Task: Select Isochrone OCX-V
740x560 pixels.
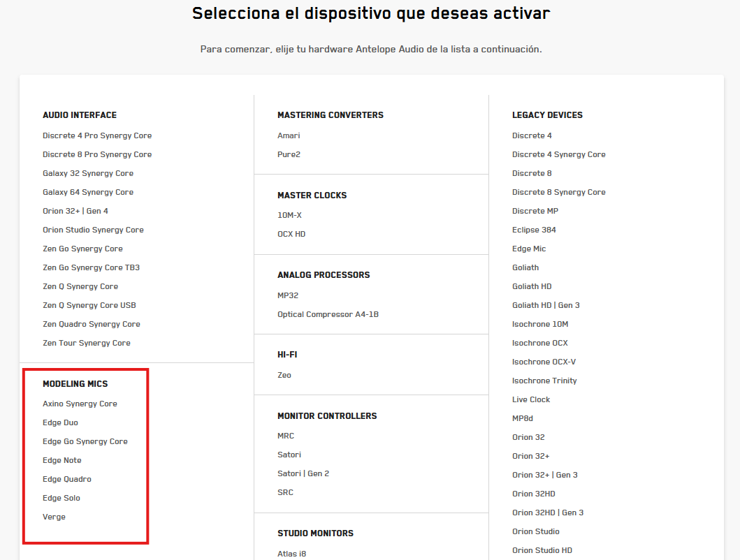Action: click(544, 362)
